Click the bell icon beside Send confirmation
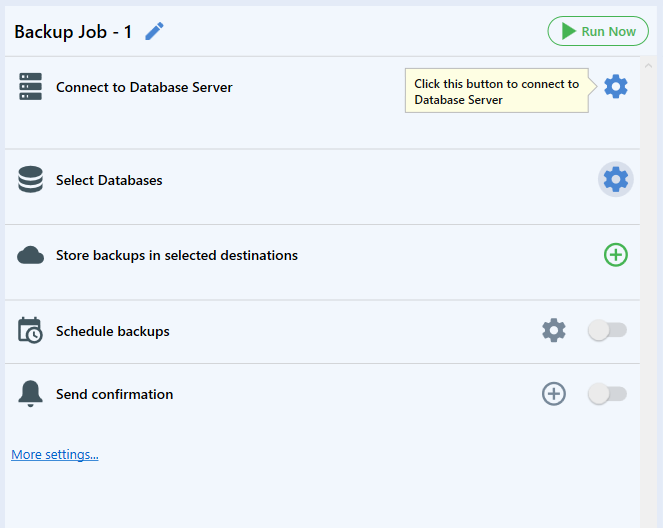663x528 pixels. (x=30, y=394)
